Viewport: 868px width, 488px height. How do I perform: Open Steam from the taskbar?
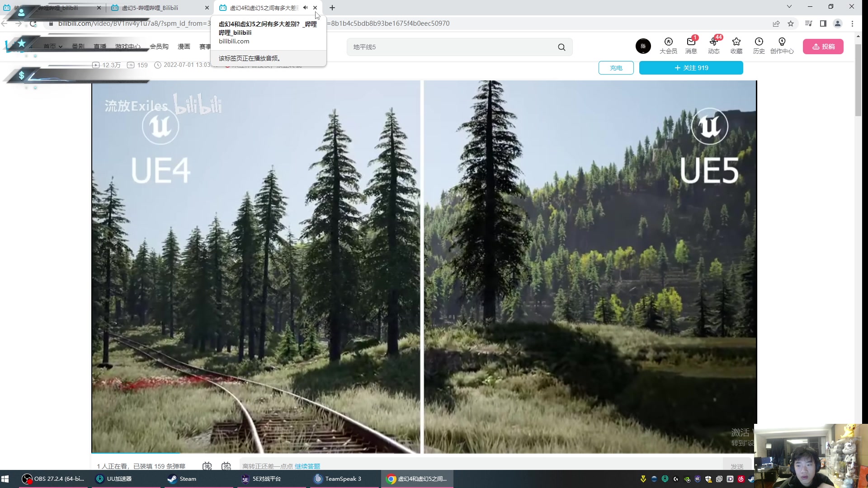pos(183,479)
